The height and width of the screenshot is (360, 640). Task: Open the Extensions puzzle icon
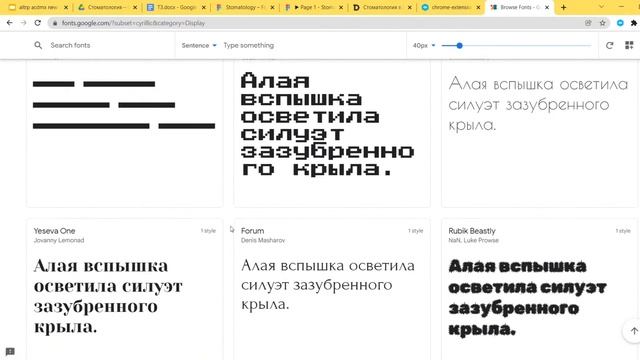coord(634,23)
